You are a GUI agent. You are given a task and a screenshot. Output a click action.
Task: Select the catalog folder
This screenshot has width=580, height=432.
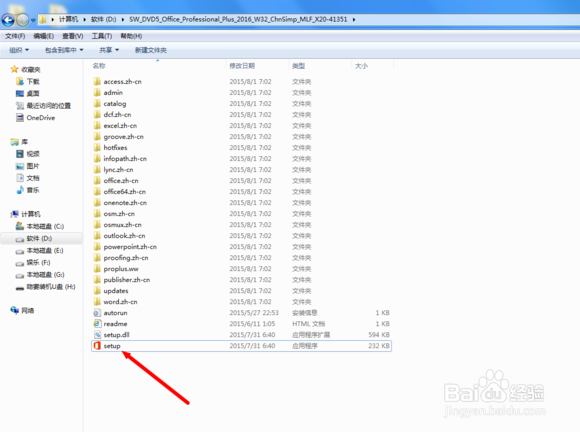[110, 104]
